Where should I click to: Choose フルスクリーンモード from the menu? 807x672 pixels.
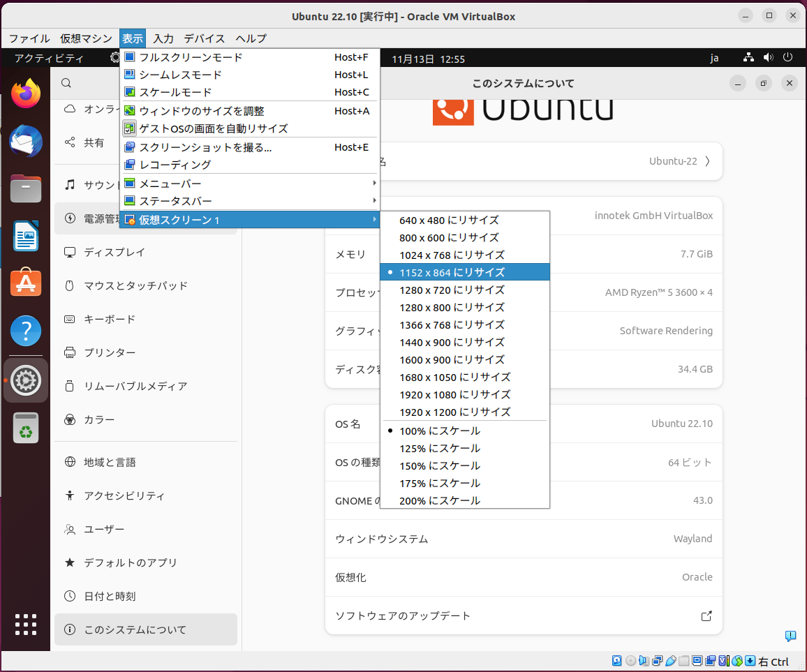pyautogui.click(x=250, y=58)
